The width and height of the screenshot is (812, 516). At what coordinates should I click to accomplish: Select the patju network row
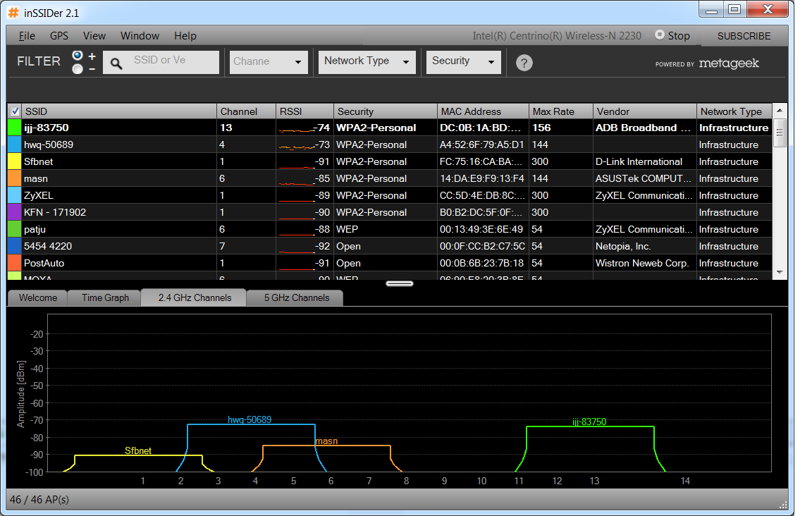pos(390,229)
